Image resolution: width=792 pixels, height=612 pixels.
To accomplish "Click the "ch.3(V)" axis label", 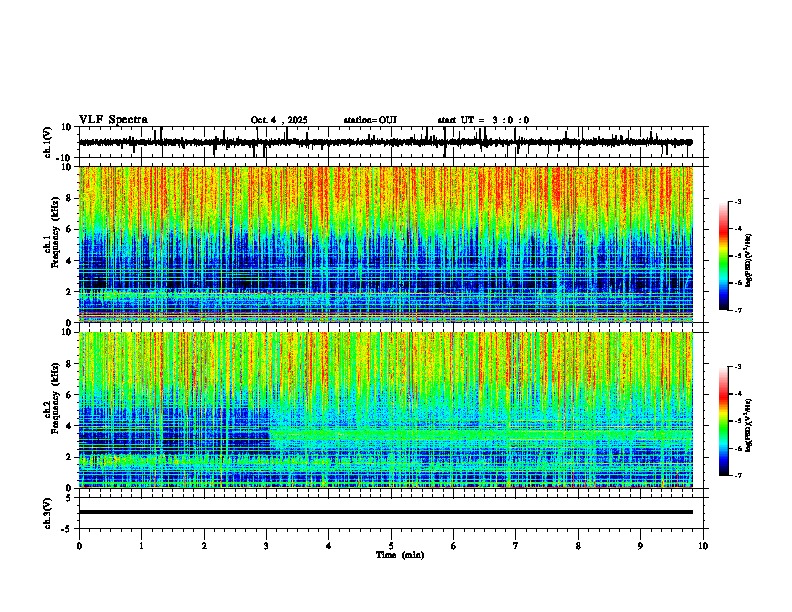I will (48, 513).
